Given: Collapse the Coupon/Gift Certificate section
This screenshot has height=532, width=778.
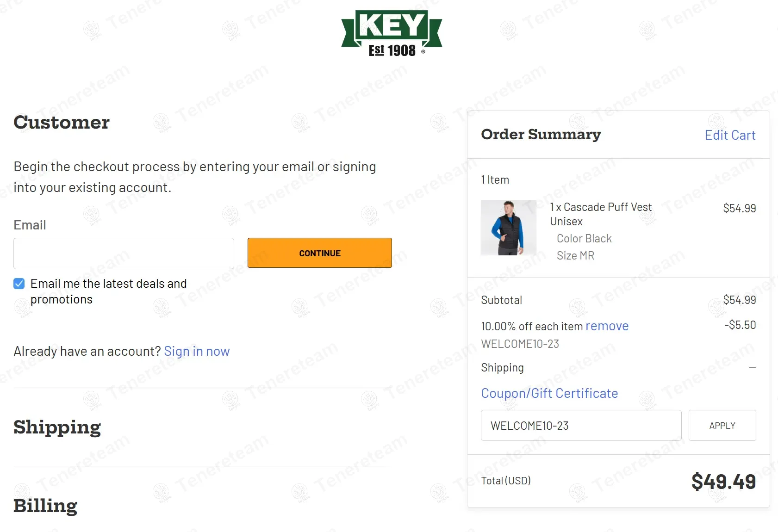Looking at the screenshot, I should [549, 393].
